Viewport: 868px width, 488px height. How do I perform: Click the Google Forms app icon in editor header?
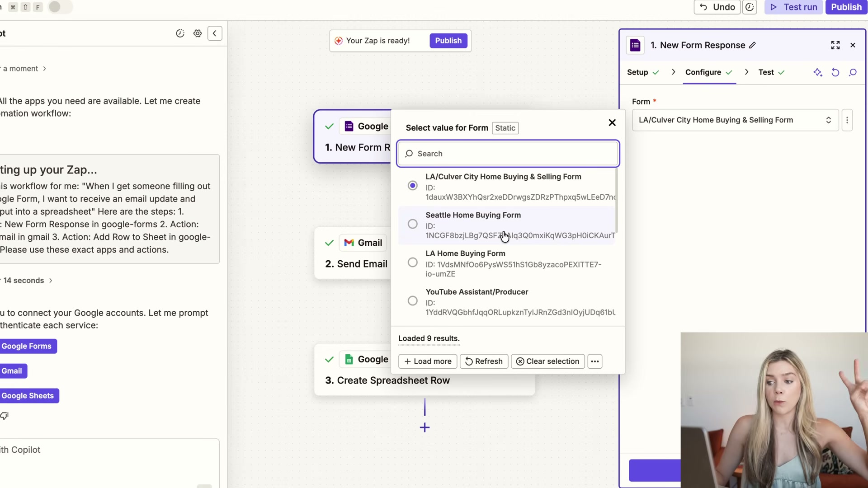pyautogui.click(x=635, y=45)
